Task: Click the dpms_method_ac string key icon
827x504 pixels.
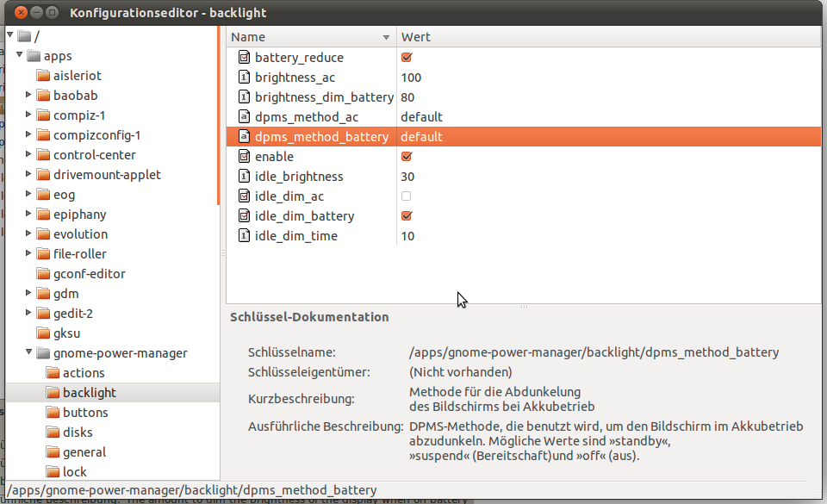Action: (x=244, y=116)
